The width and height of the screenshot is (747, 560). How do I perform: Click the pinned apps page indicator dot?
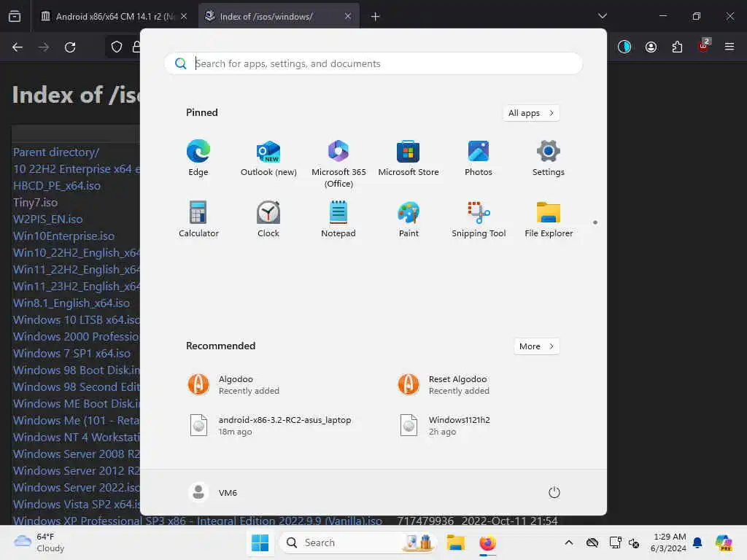(595, 222)
